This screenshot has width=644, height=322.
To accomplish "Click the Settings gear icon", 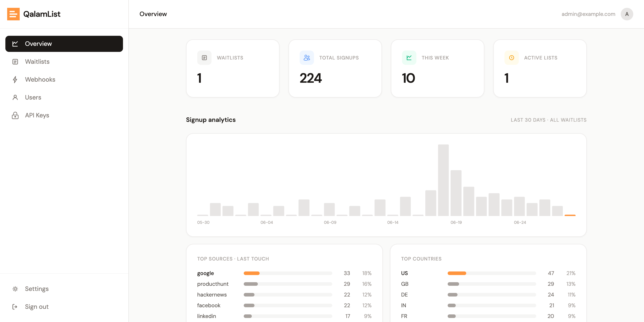I will click(15, 289).
